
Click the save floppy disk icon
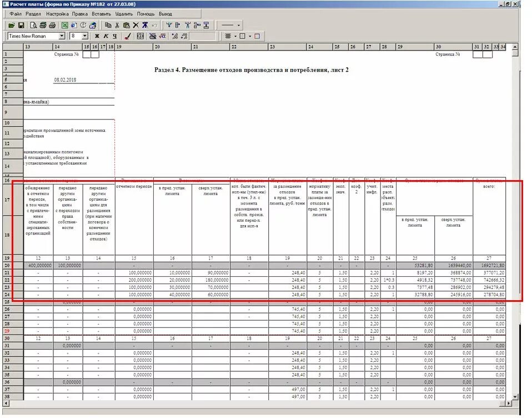(21, 25)
